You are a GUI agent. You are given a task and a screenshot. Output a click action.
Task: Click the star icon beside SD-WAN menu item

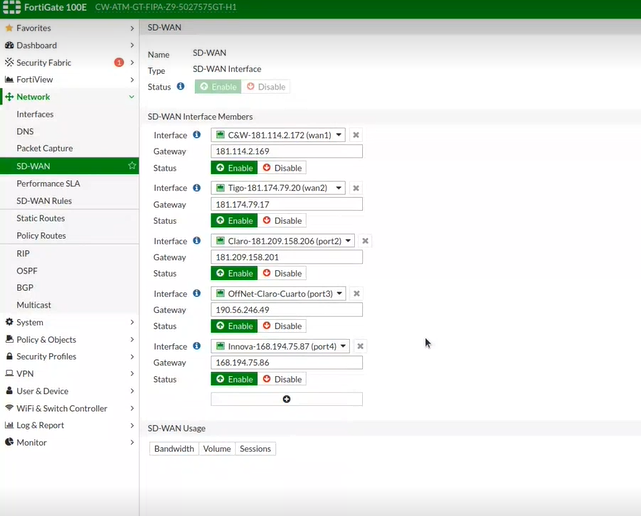click(132, 166)
